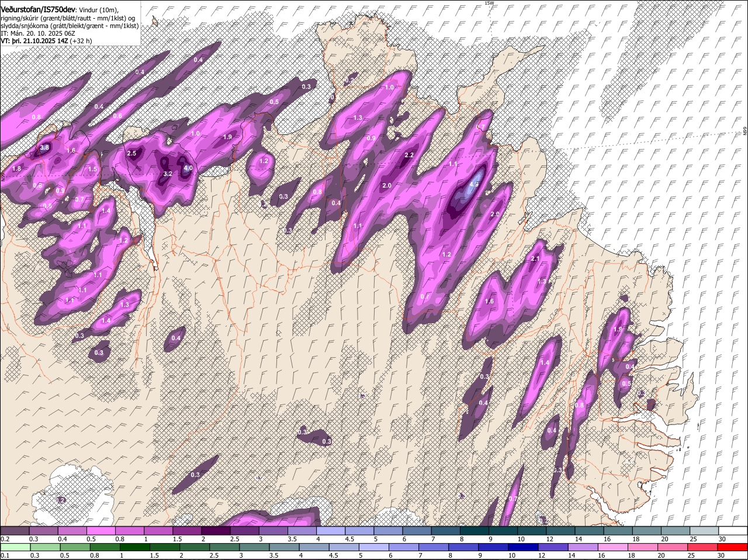This screenshot has width=748, height=560.
Task: Click the "4.0" precipitation value on the map
Action: 188,168
